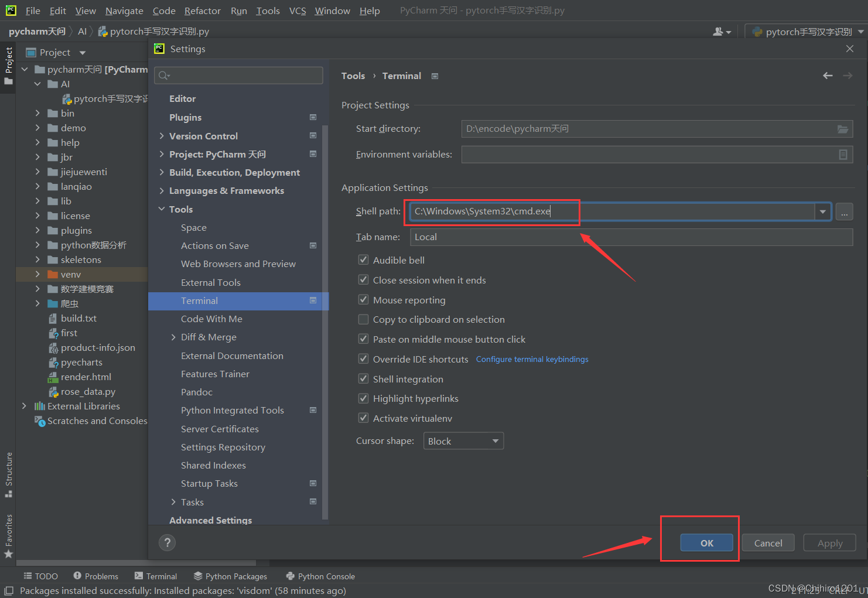Click the Cancel button
This screenshot has width=868, height=598.
768,543
